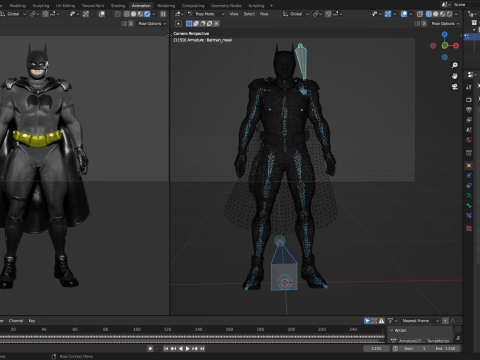
Task: Open Global orientation dropdown in right viewport
Action: pos(296,14)
